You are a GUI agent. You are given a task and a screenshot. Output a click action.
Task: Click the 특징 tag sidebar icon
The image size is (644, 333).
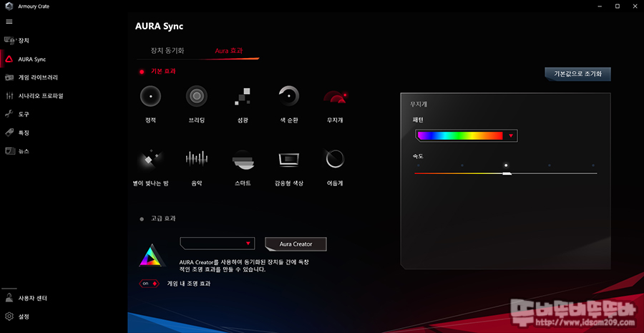9,132
